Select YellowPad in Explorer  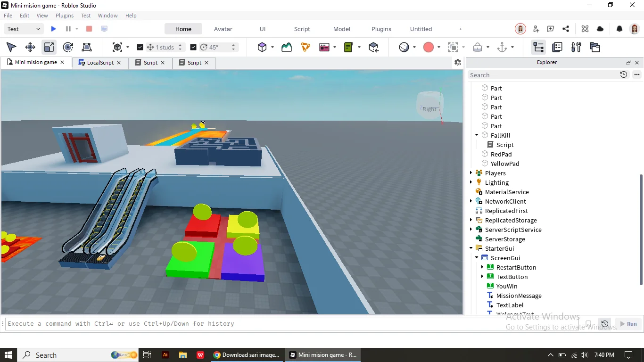(x=504, y=164)
